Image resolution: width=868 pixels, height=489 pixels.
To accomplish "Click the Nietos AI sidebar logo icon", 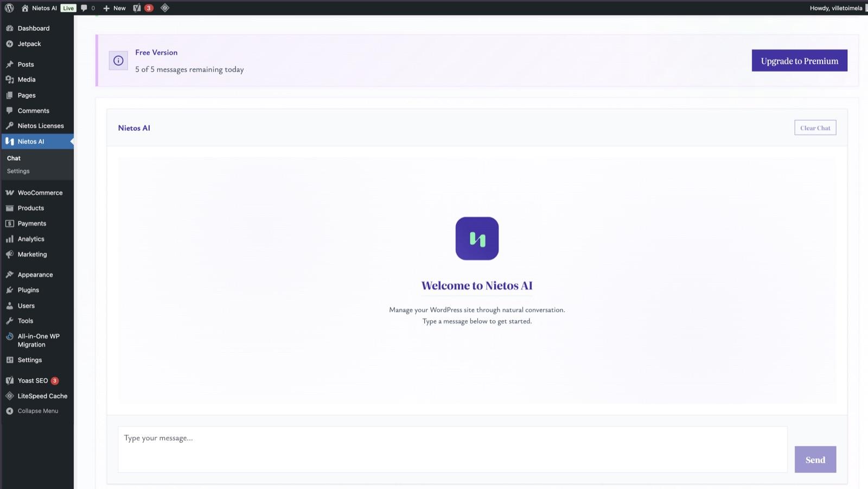I will [x=9, y=141].
